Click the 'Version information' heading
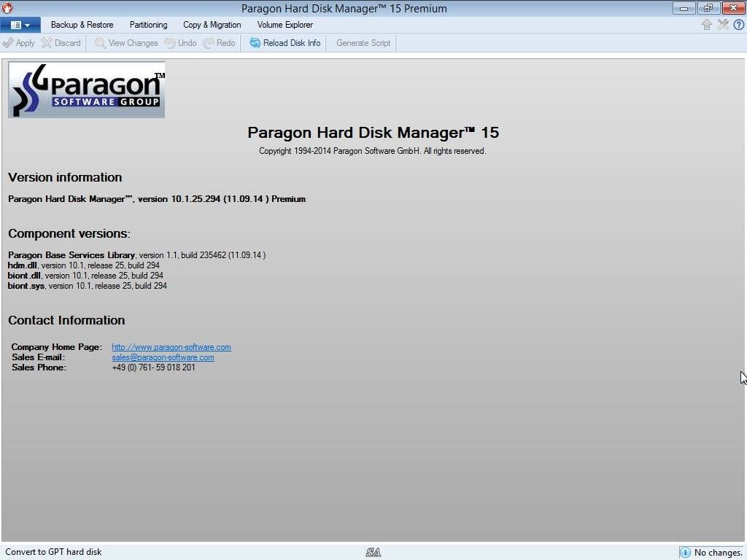Screen dimensions: 747x560 coord(65,177)
